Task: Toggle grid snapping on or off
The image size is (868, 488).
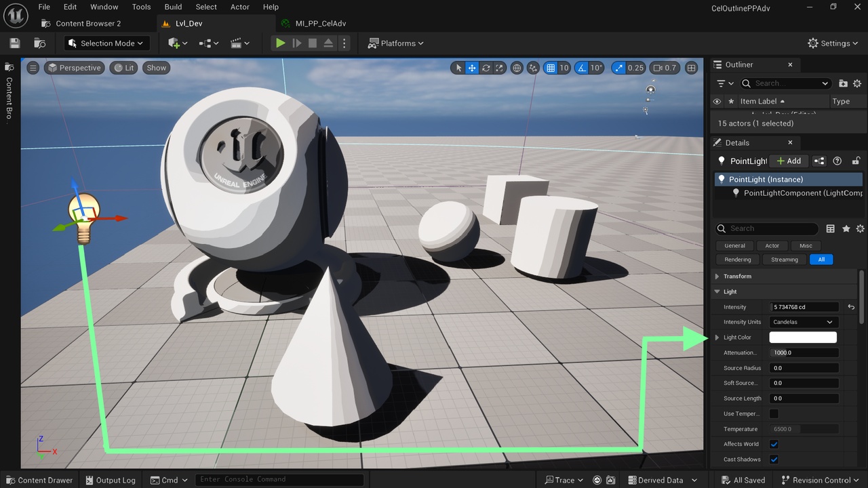Action: point(551,68)
